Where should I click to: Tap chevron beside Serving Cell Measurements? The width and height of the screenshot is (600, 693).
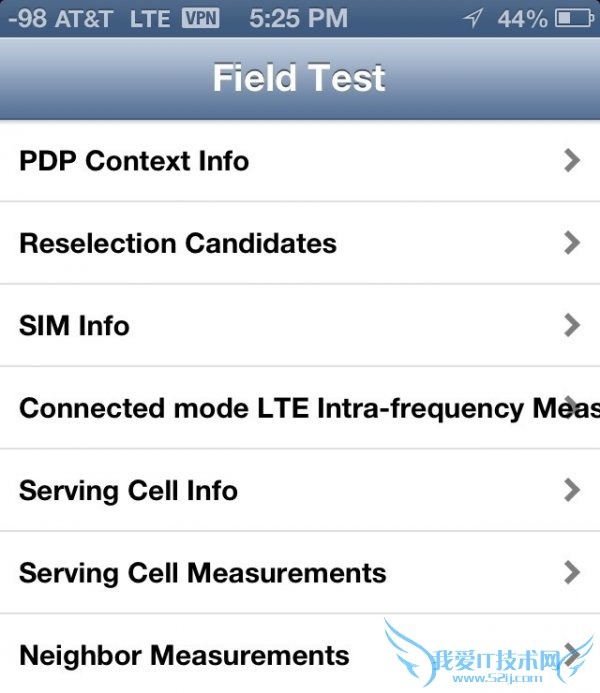[x=572, y=572]
